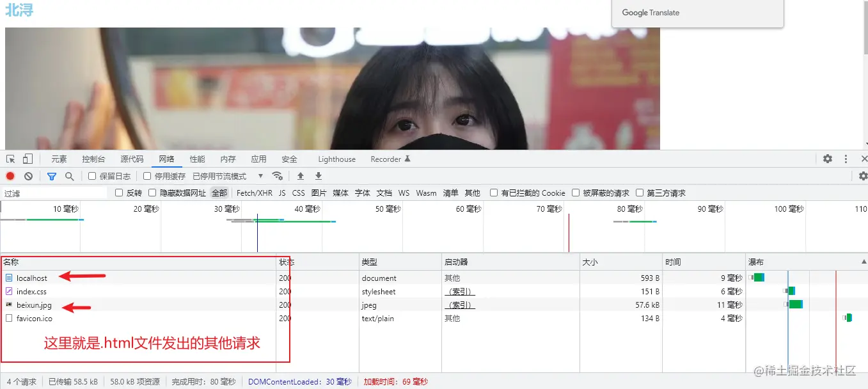This screenshot has height=389, width=868.
Task: Sort by the 瀑布 waterfall column arrow
Action: click(x=864, y=262)
